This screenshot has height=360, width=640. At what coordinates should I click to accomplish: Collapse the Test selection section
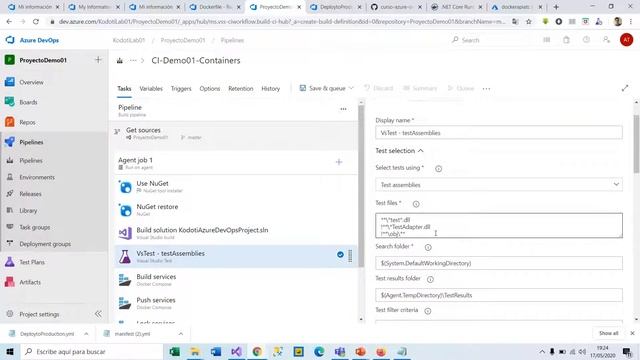click(x=399, y=151)
